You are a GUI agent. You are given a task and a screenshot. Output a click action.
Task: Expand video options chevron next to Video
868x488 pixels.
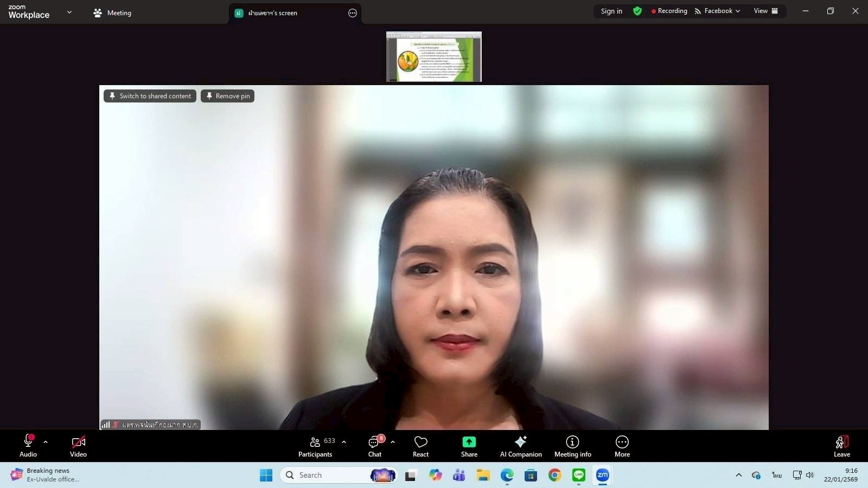tap(95, 442)
